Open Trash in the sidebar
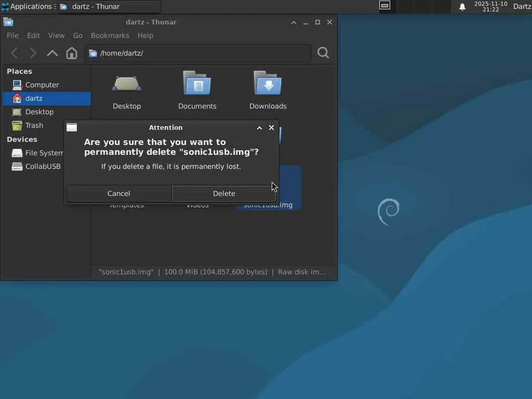The width and height of the screenshot is (532, 399). coord(34,126)
